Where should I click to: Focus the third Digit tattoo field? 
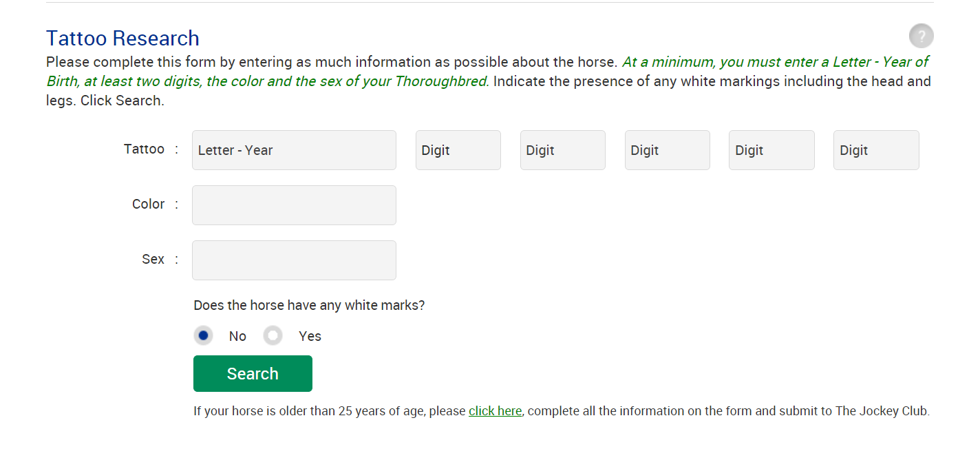point(668,150)
